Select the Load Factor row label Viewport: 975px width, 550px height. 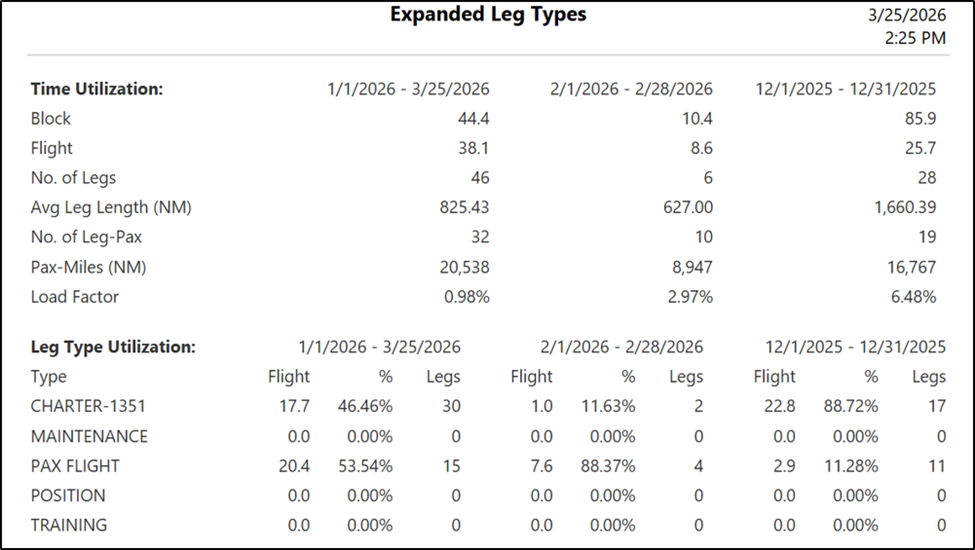coord(75,297)
